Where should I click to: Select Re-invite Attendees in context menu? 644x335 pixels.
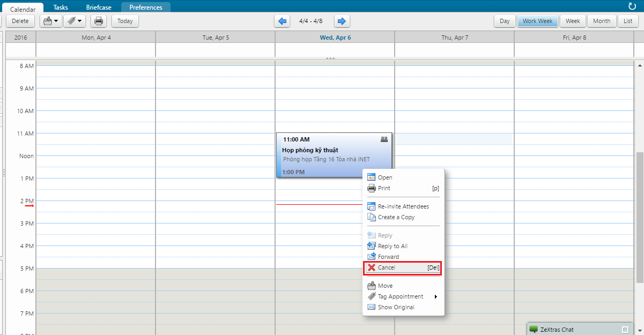click(x=404, y=206)
